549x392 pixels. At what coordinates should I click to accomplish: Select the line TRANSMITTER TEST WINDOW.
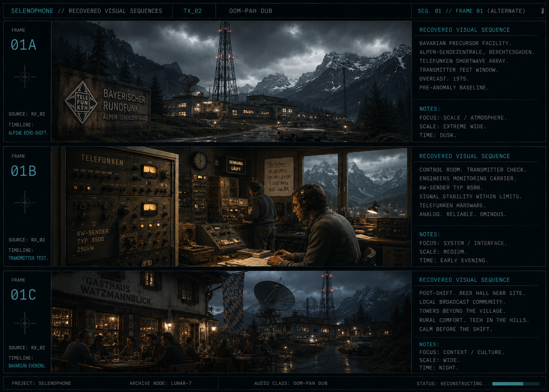pos(459,70)
